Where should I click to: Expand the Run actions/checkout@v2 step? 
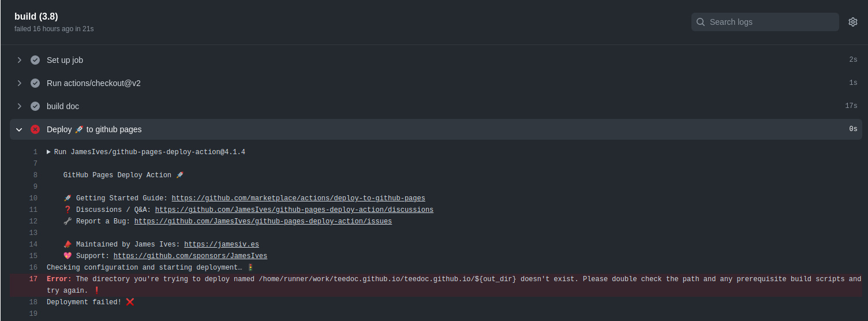point(19,83)
